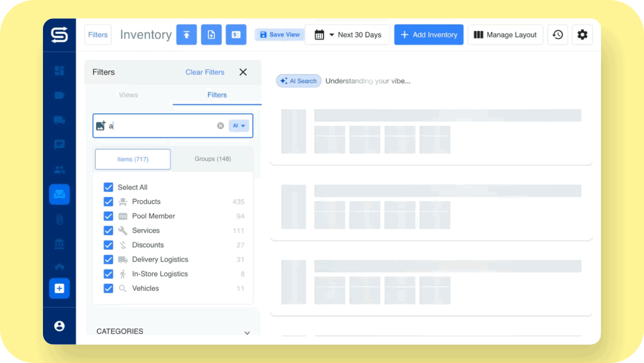Image resolution: width=644 pixels, height=363 pixels.
Task: Click the AI Search chip
Action: tap(299, 81)
